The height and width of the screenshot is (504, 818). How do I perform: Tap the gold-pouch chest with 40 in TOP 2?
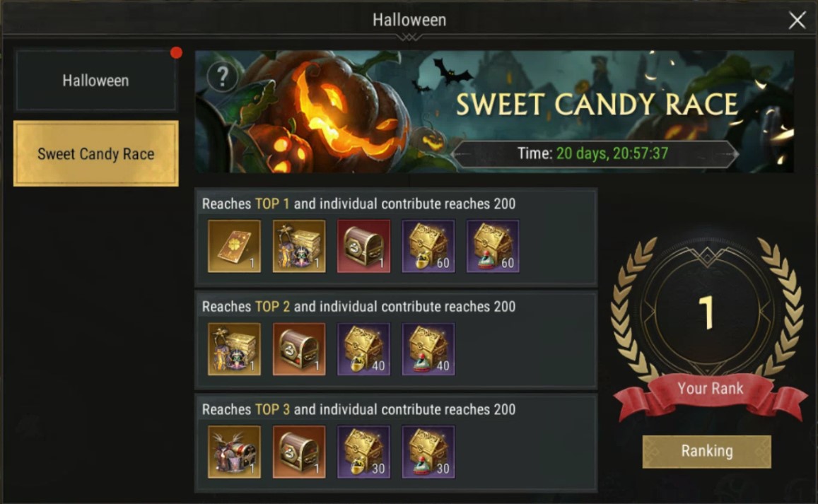(x=363, y=349)
